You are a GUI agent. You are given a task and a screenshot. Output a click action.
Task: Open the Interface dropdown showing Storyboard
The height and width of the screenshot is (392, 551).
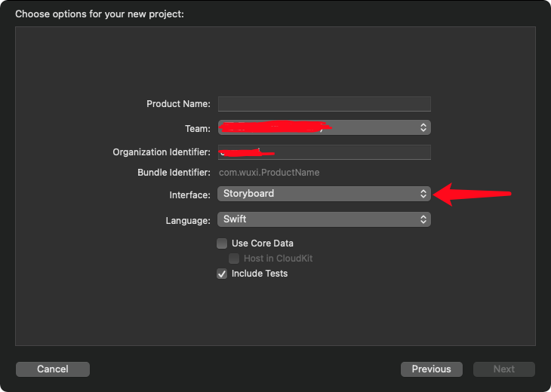point(324,194)
